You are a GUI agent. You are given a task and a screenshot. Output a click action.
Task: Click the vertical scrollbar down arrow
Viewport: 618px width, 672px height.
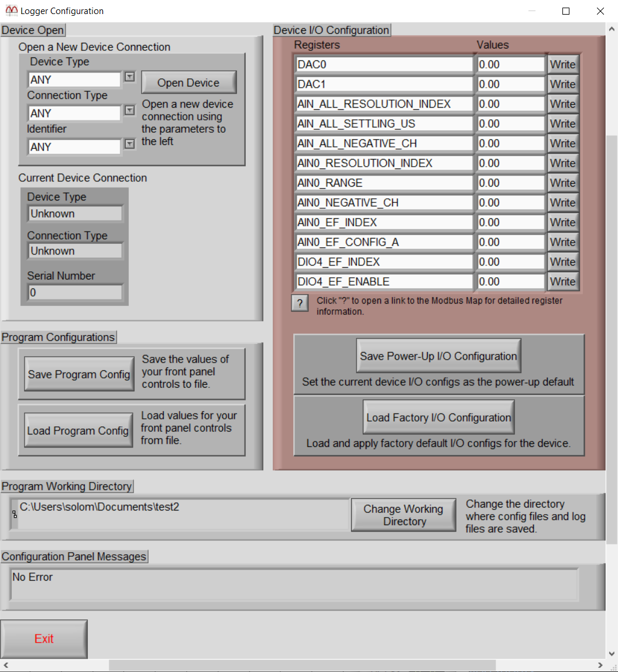coord(612,653)
